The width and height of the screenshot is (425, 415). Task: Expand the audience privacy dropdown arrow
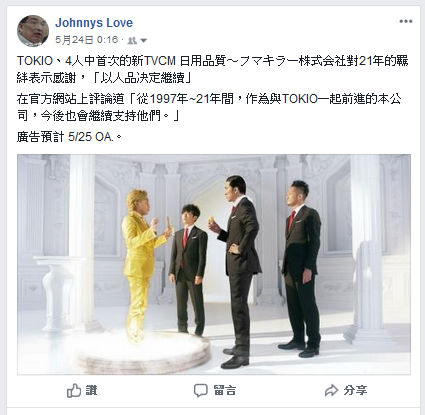tap(143, 41)
